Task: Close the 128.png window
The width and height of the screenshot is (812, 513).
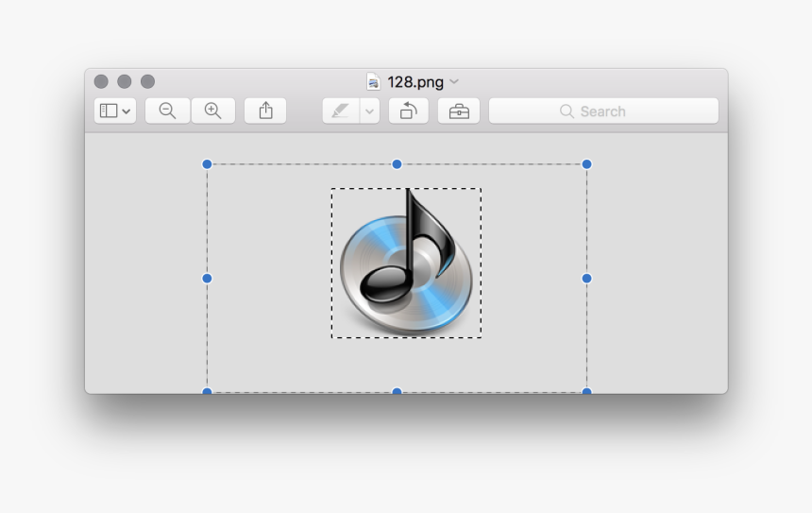Action: point(101,81)
